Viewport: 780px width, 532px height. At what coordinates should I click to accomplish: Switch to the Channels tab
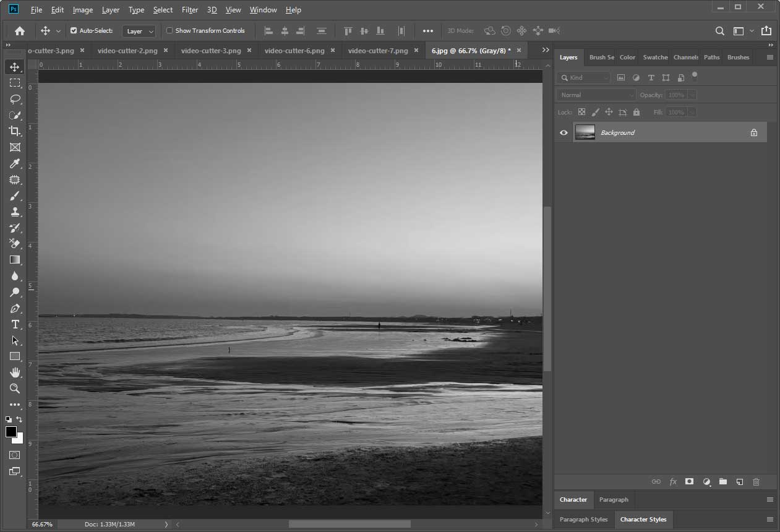click(x=685, y=57)
